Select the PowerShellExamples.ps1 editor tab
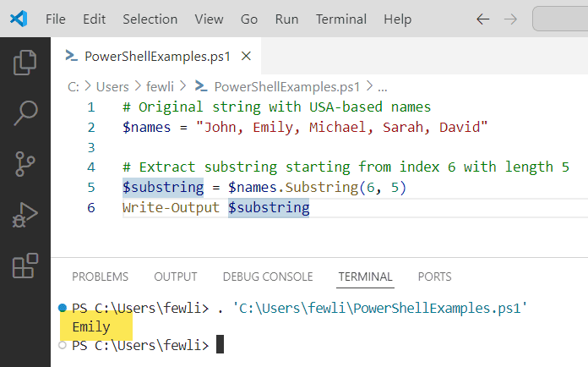 coord(156,56)
